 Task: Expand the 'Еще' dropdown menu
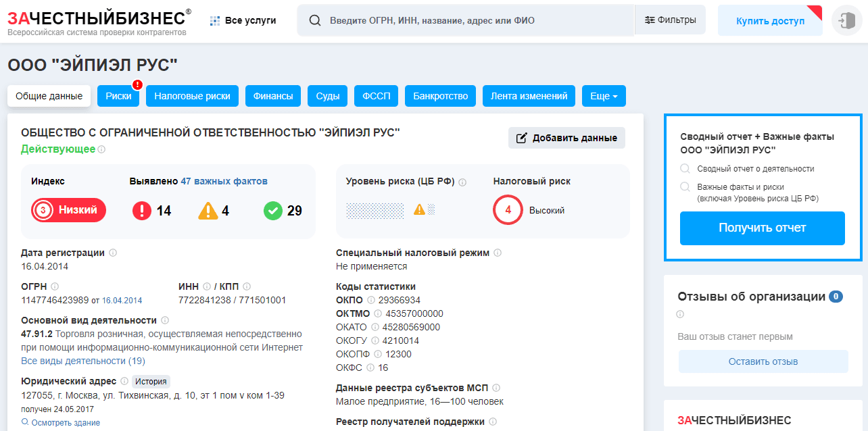603,96
